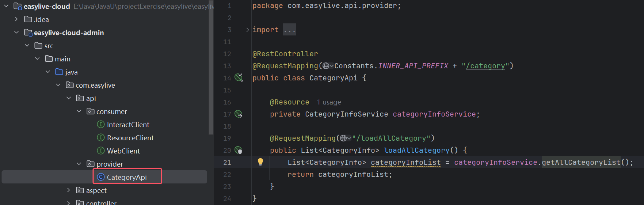Click the easylive-cloud module folder icon
This screenshot has width=644, height=205.
pos(18,6)
